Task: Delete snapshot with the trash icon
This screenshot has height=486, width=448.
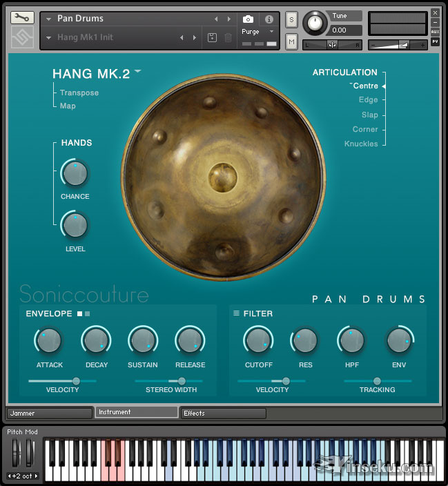Action: pos(228,37)
